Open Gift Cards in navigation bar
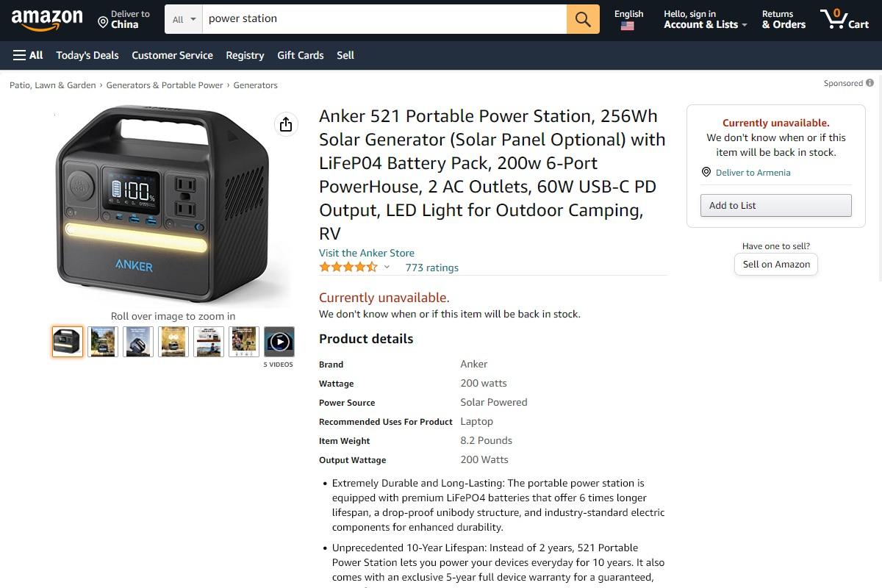The image size is (882, 588). tap(301, 55)
